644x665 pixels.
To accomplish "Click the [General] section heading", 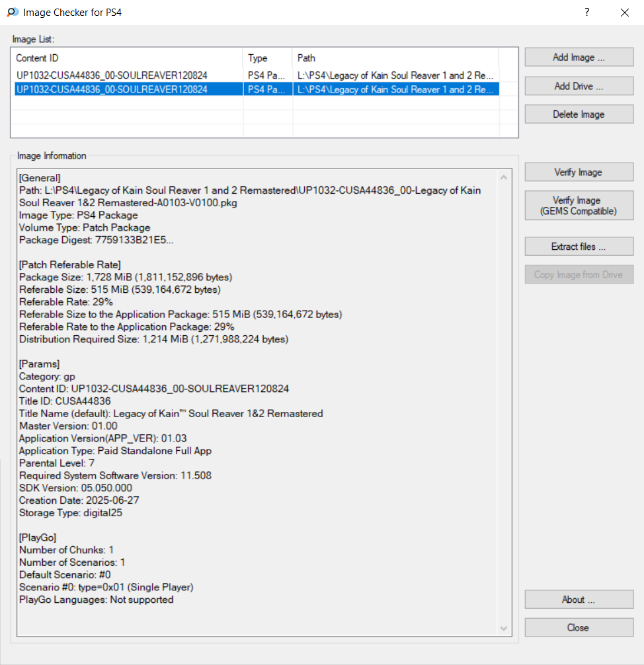I will pyautogui.click(x=40, y=178).
